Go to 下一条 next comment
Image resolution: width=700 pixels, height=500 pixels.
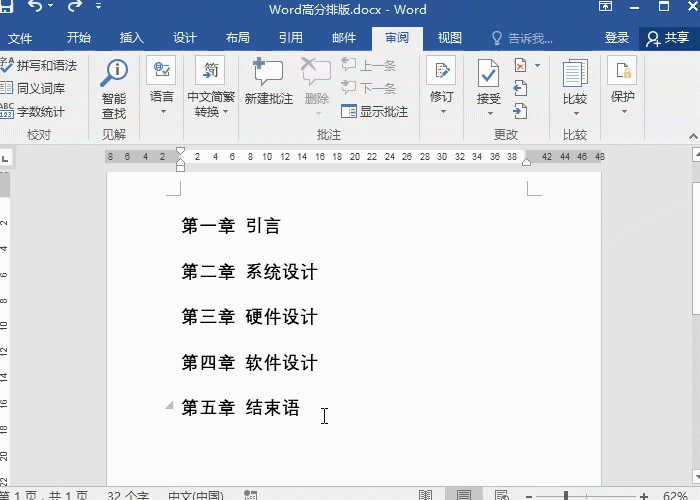pos(369,88)
